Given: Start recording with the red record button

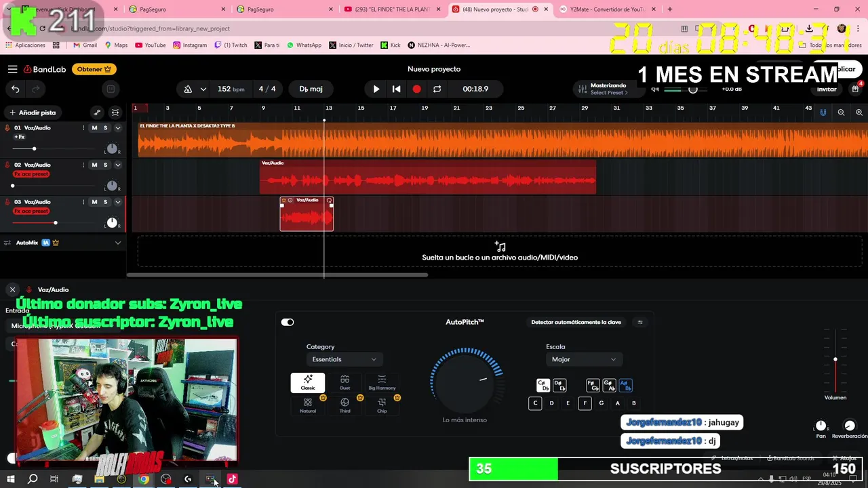Looking at the screenshot, I should [417, 89].
